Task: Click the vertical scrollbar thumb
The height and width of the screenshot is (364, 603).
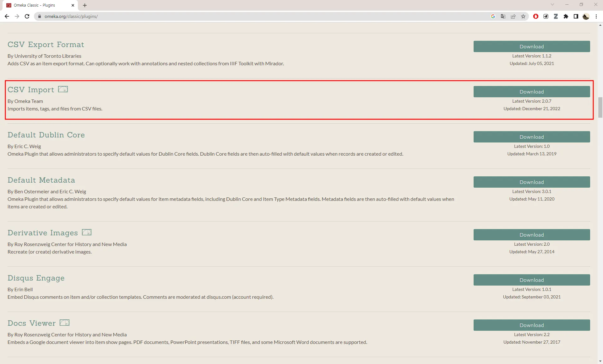Action: (600, 107)
